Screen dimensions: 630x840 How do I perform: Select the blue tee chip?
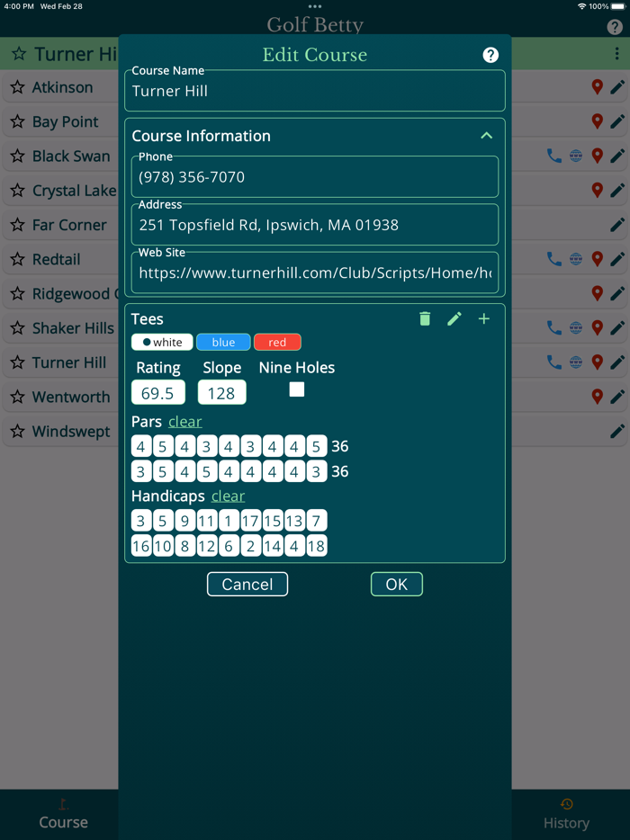(x=223, y=342)
